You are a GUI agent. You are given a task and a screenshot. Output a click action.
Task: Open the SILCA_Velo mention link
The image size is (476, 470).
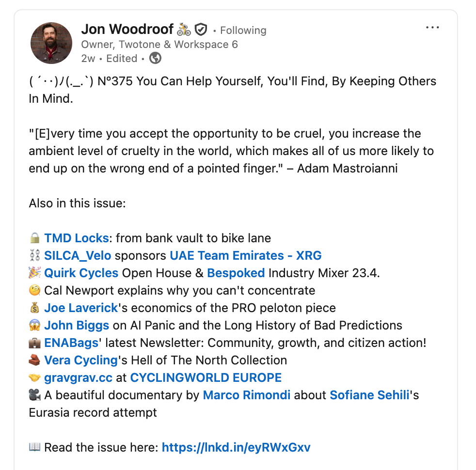pos(78,256)
